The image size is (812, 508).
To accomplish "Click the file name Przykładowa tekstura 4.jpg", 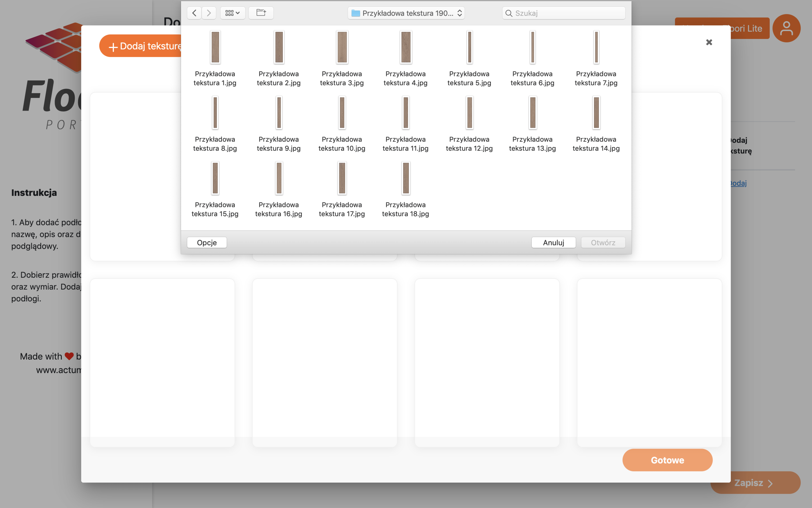I will 406,78.
